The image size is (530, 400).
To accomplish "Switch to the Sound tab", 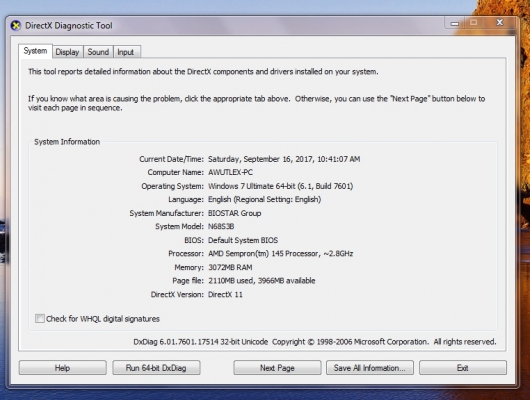I will [x=98, y=52].
